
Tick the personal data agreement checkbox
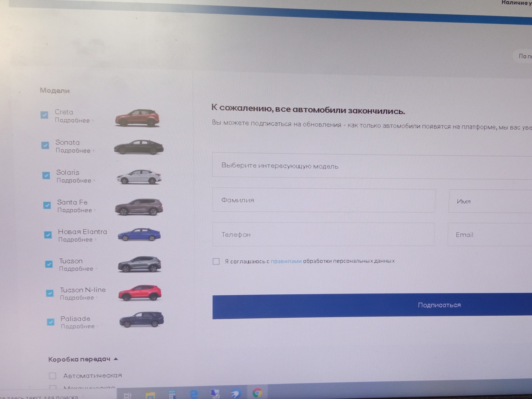216,261
